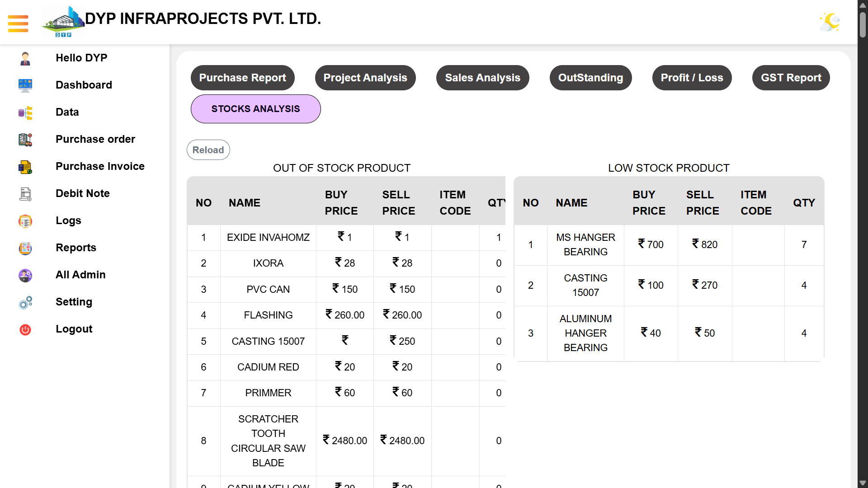Open the hamburger menu icon
Viewport: 868px width, 488px height.
18,23
